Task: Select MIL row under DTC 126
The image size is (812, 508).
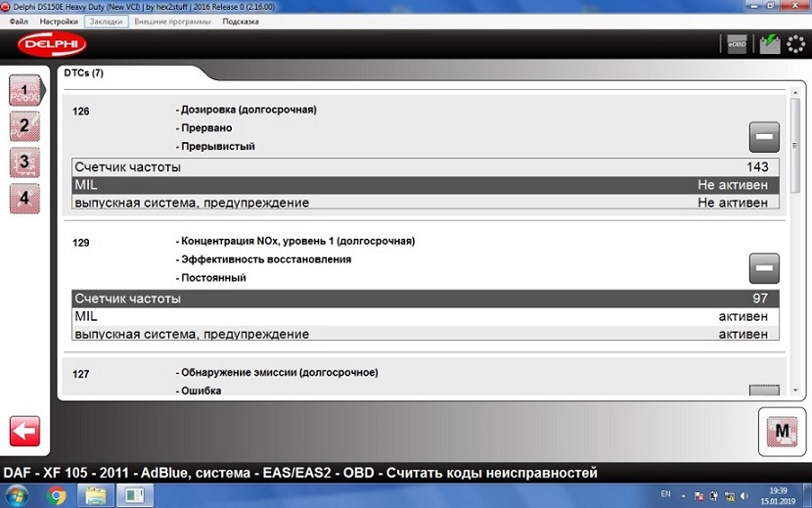Action: tap(426, 185)
